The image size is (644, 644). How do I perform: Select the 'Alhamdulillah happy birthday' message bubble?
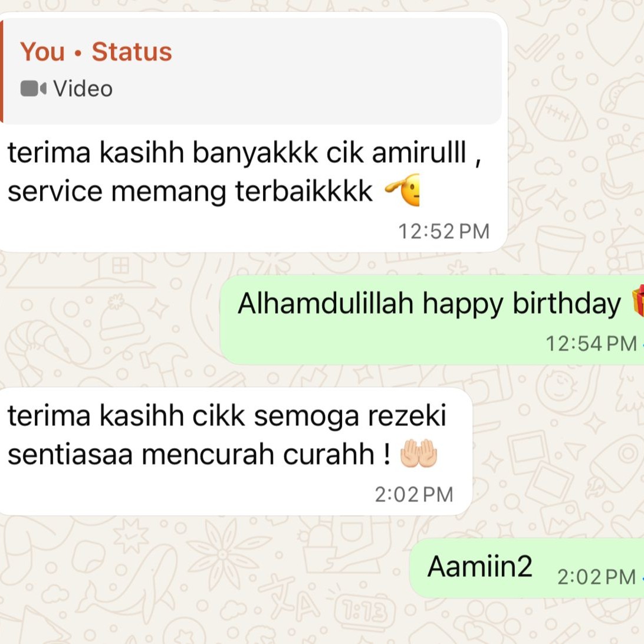click(x=432, y=320)
